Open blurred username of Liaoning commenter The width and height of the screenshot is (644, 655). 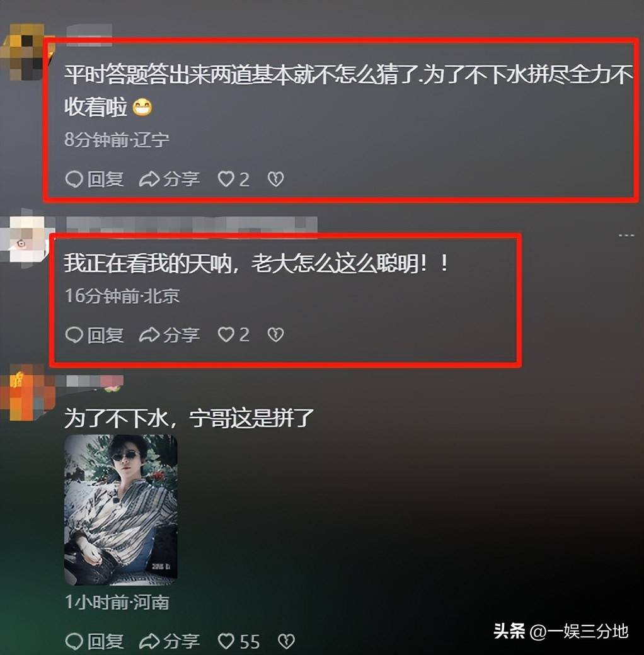tap(89, 33)
